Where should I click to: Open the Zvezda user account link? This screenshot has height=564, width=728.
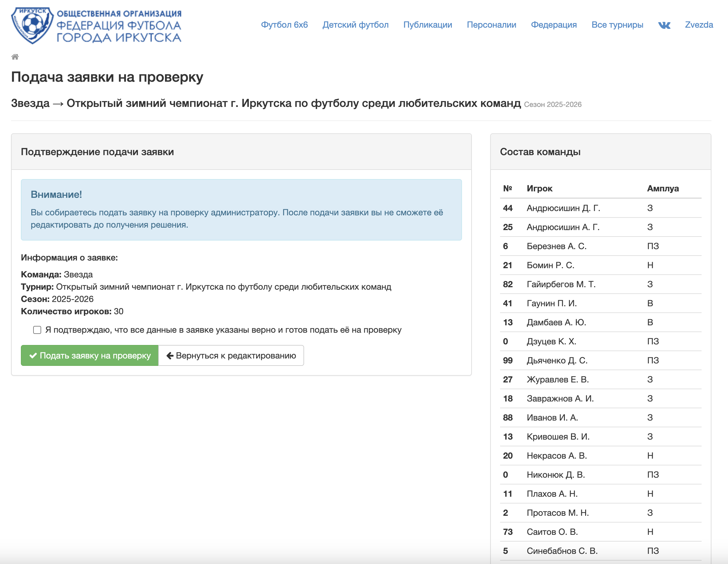coord(699,25)
